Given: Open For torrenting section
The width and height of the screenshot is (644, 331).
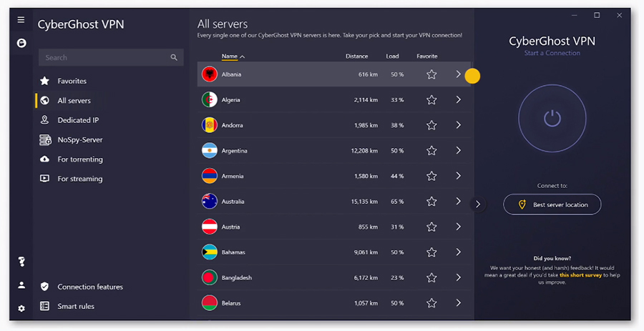Looking at the screenshot, I should (80, 159).
